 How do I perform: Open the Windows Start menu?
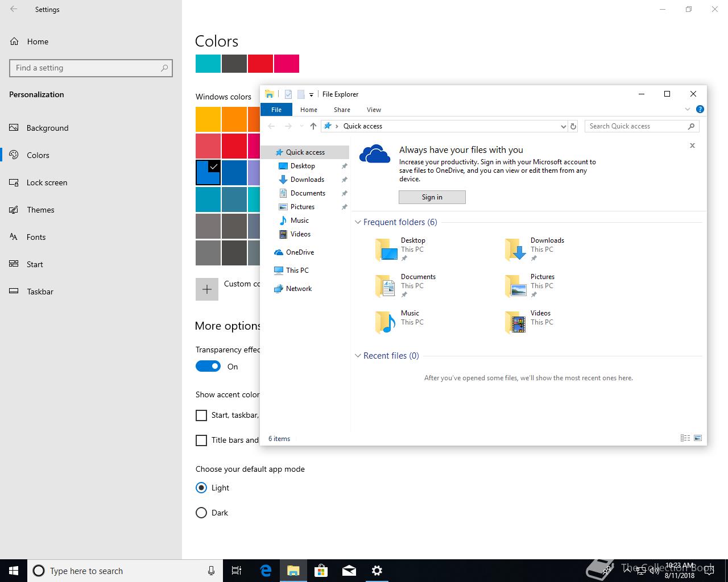point(14,571)
